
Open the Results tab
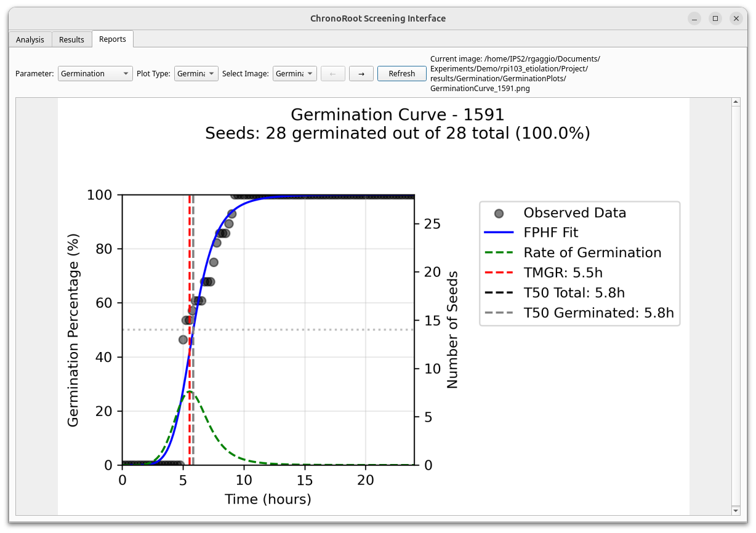tap(71, 39)
